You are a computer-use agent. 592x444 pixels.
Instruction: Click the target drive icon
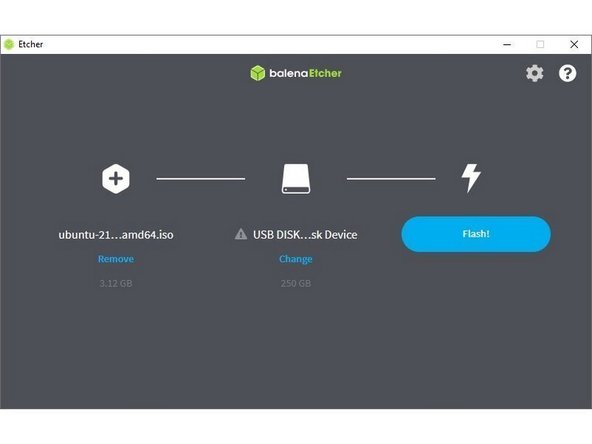pyautogui.click(x=296, y=179)
